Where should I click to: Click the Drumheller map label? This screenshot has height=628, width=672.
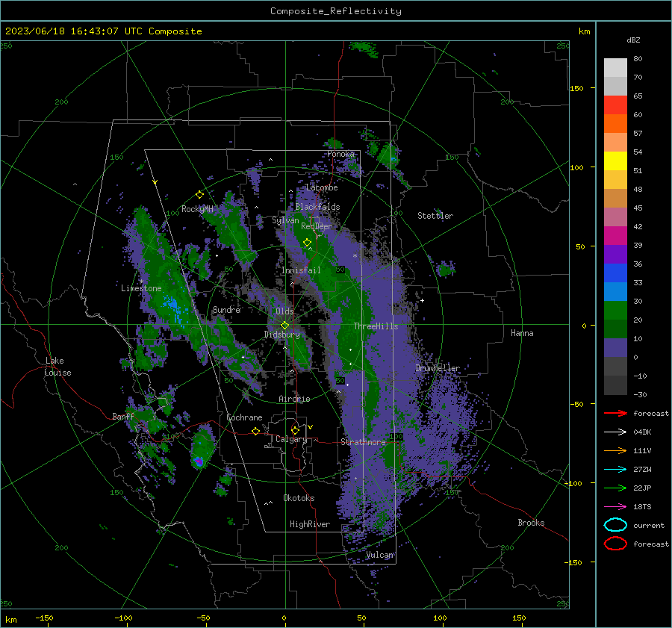[438, 368]
